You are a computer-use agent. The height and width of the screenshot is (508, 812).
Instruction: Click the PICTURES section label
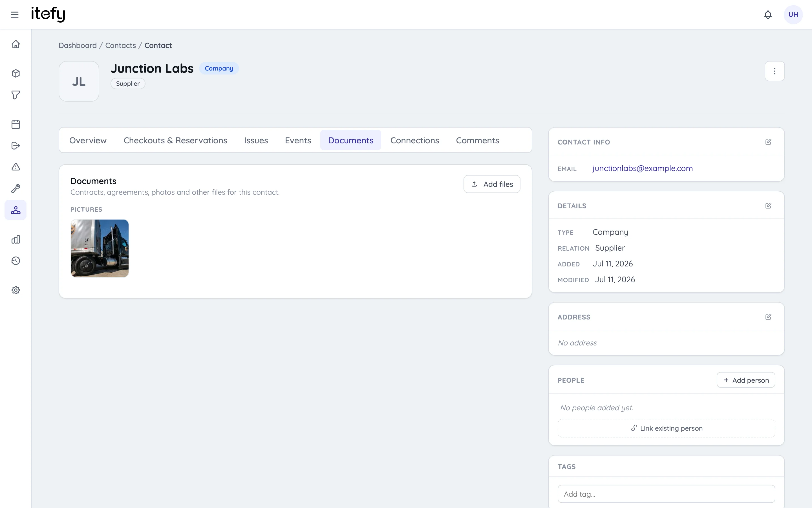86,209
